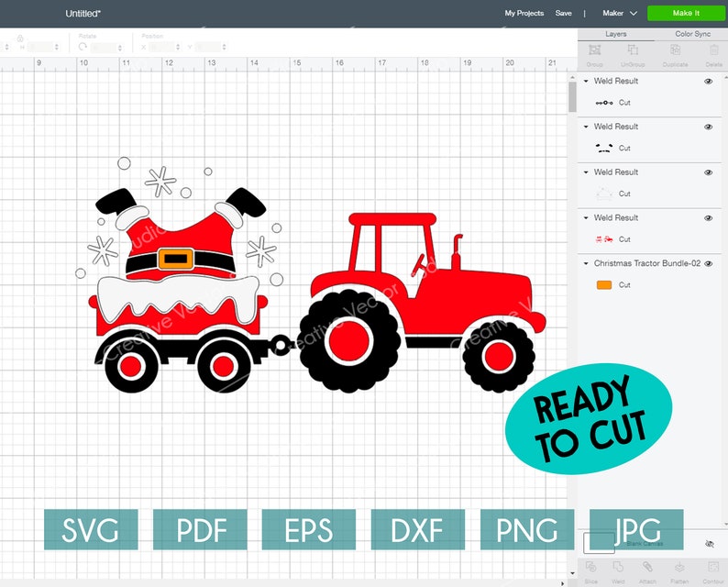Open the Maker machine dropdown

[620, 13]
